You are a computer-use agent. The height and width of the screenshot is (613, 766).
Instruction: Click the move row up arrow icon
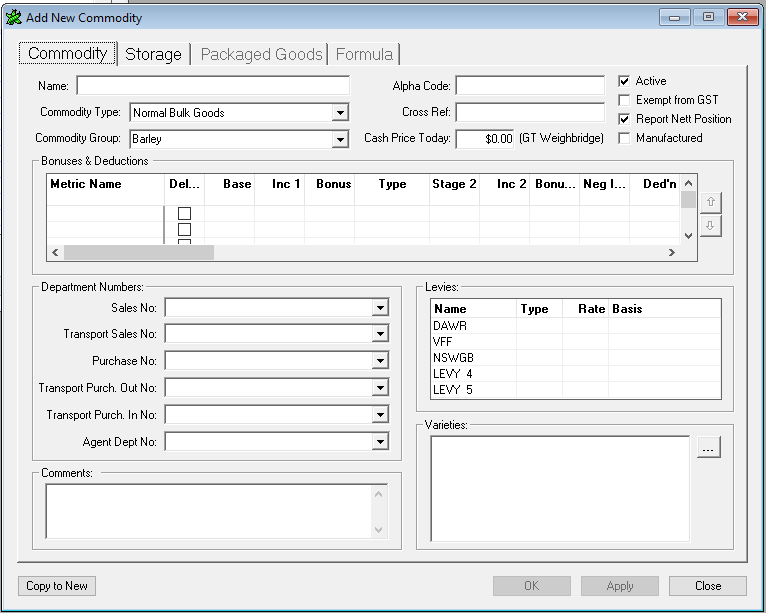710,202
